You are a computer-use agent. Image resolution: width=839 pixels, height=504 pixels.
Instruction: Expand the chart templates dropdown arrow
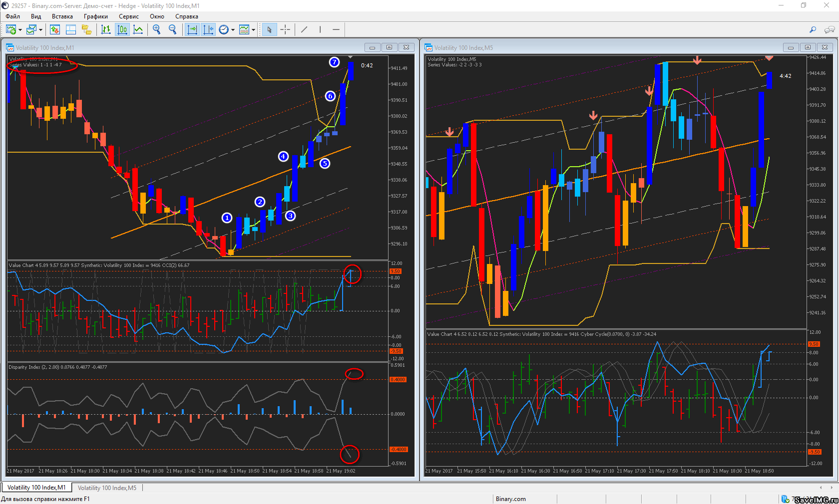tap(253, 30)
